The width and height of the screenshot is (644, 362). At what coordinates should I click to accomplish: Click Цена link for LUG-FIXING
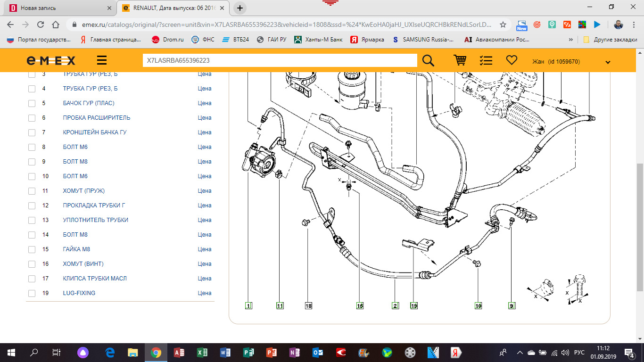pyautogui.click(x=205, y=293)
